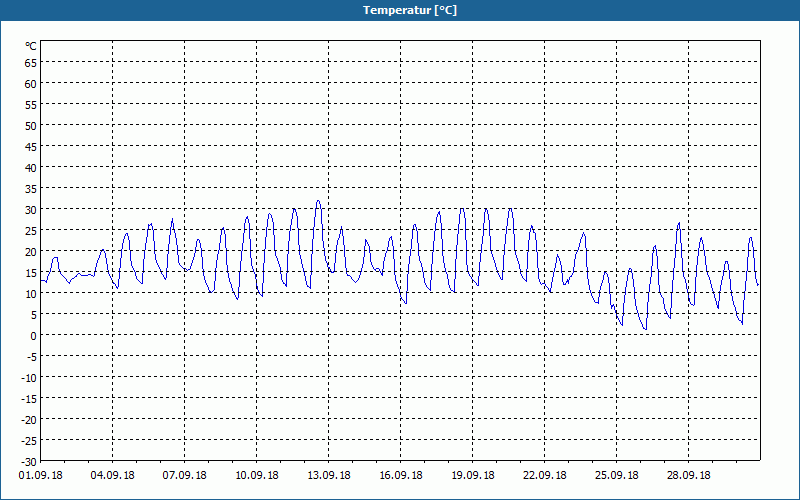The width and height of the screenshot is (800, 500).
Task: Select the °C unit label on axis
Action: [x=31, y=46]
